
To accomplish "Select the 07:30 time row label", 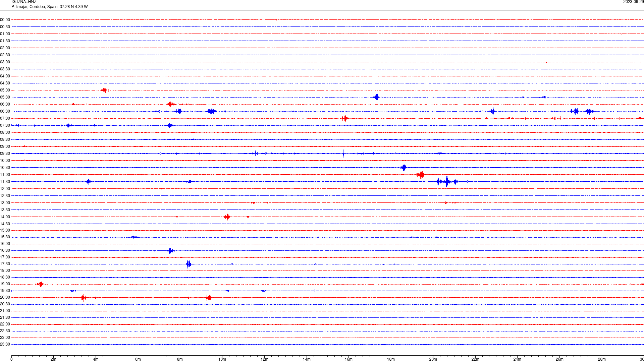I will pos(5,125).
